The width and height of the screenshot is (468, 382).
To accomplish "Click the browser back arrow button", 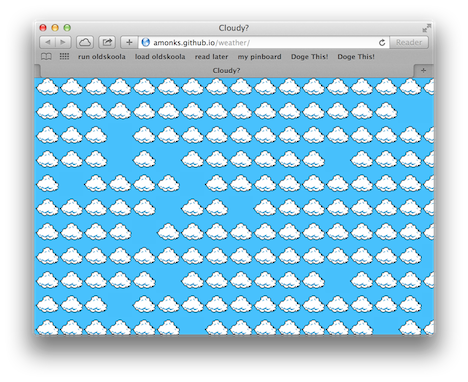I will [x=47, y=42].
